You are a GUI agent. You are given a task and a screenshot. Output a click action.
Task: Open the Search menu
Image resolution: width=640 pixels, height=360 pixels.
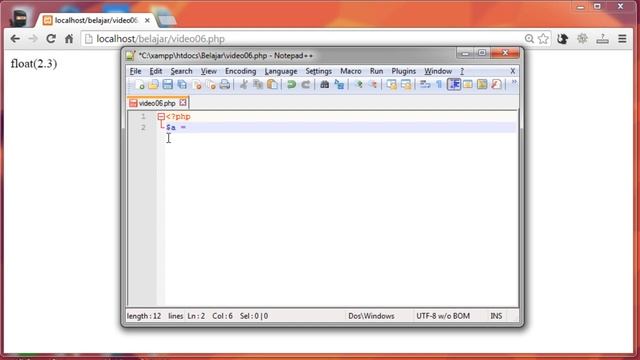181,71
